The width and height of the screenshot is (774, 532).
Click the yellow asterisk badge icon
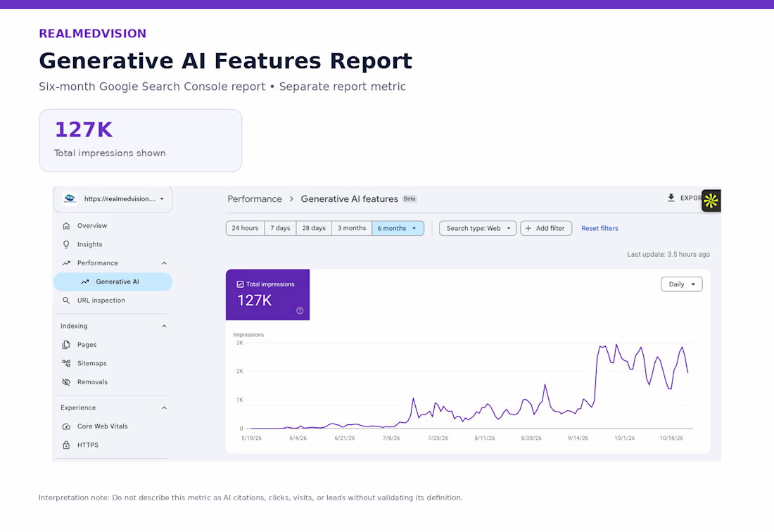[711, 201]
